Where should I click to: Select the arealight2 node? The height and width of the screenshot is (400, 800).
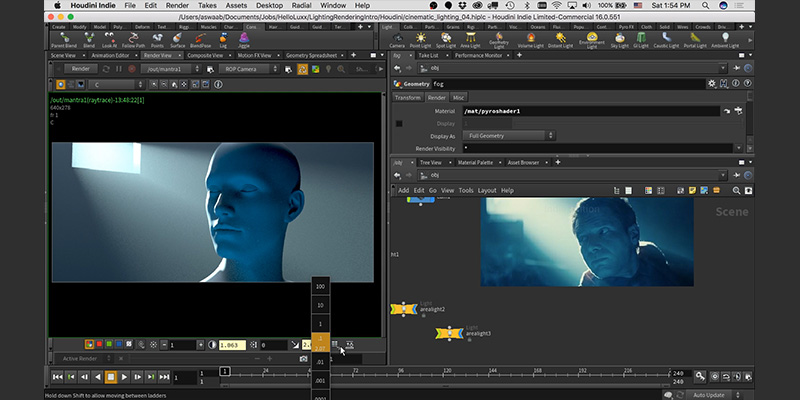404,309
